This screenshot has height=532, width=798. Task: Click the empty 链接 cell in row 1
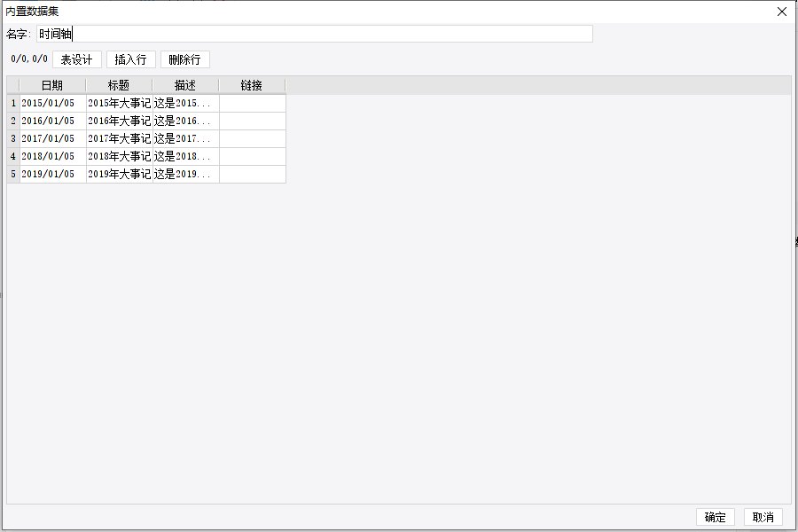pyautogui.click(x=253, y=104)
